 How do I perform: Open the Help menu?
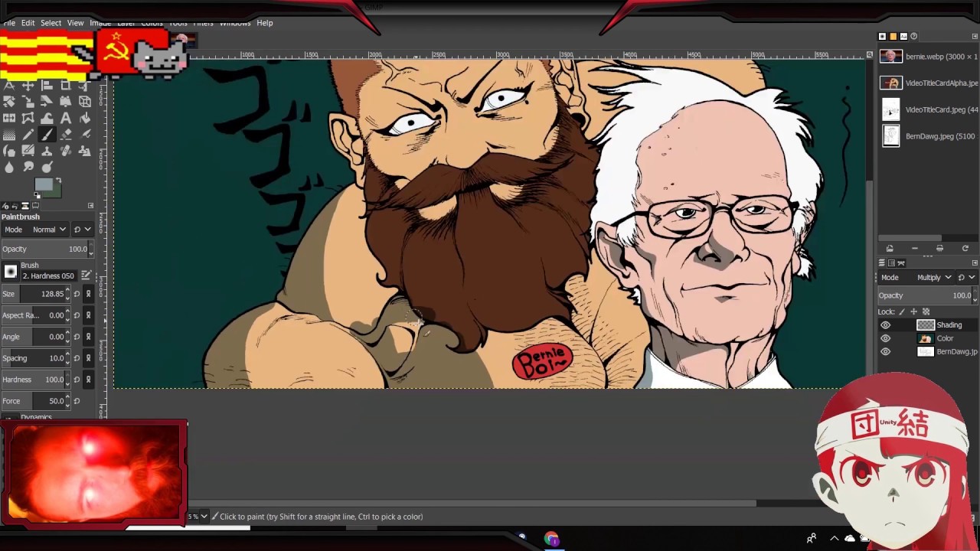264,23
